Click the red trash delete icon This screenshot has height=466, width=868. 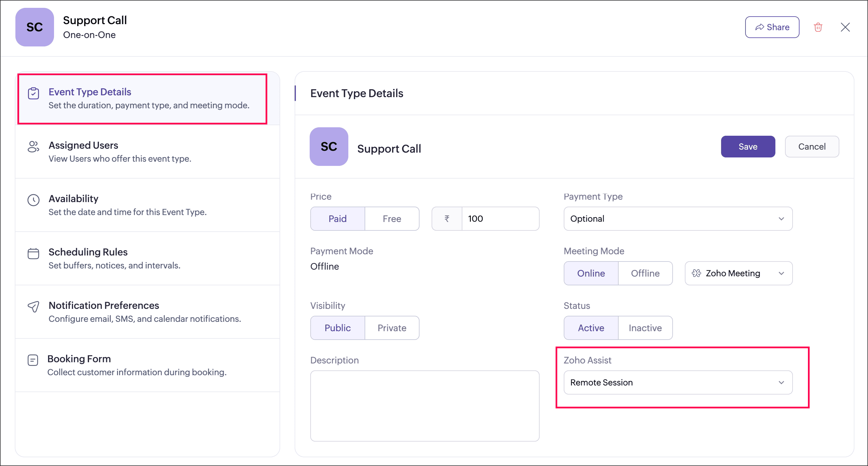pyautogui.click(x=818, y=27)
